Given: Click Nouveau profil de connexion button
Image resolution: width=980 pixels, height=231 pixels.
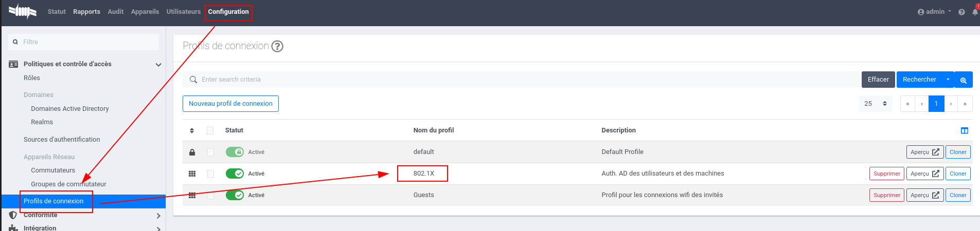Looking at the screenshot, I should click(230, 104).
